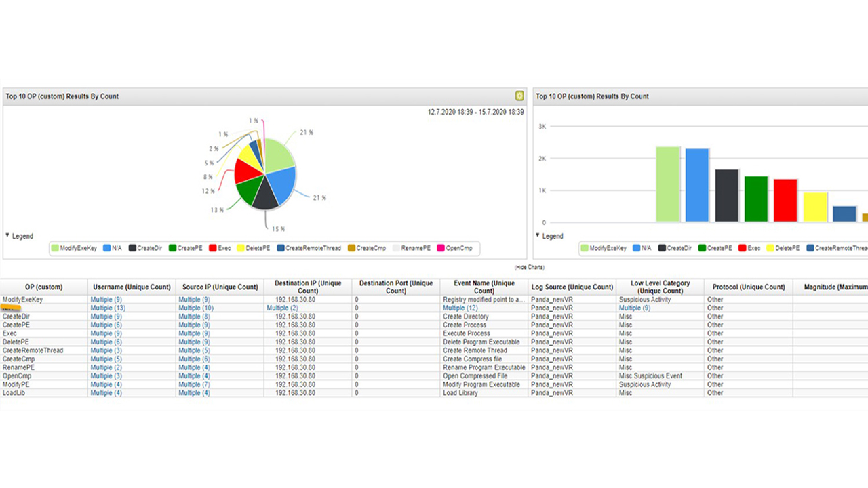
Task: Click the light green ModifyExeKey bar
Action: [x=668, y=184]
